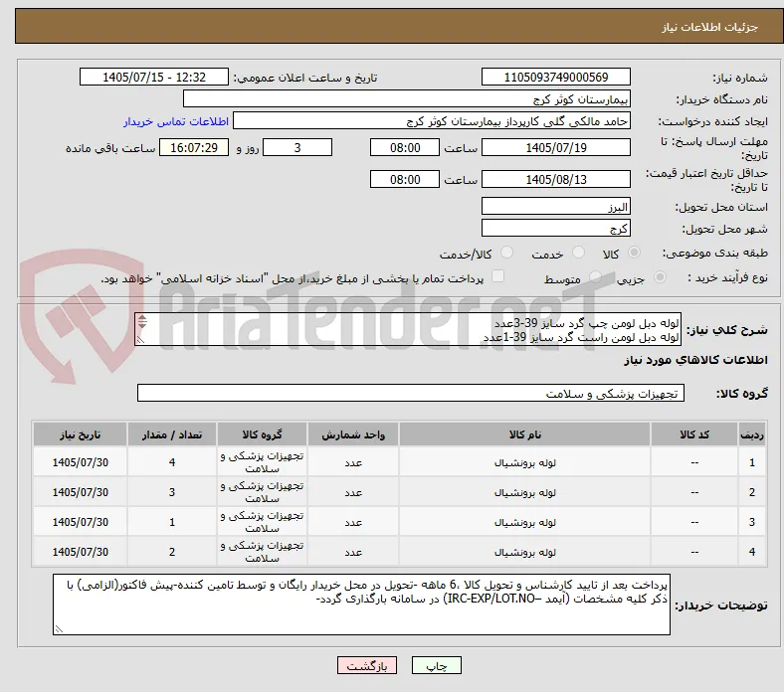Screen dimensions: 784x692
Task: Click the remaining time field 16:07:29
Action: (193, 148)
